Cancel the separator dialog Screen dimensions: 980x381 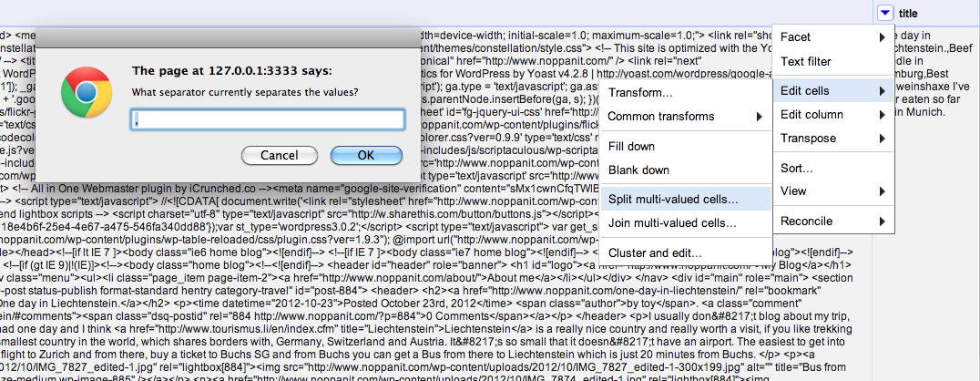tap(280, 155)
